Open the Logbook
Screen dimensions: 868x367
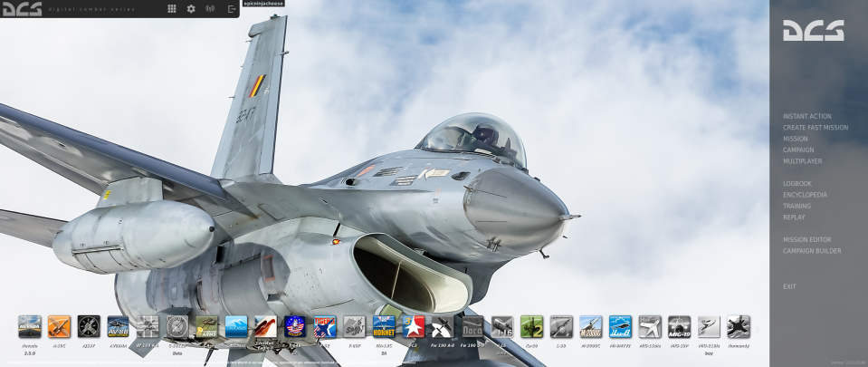point(797,184)
